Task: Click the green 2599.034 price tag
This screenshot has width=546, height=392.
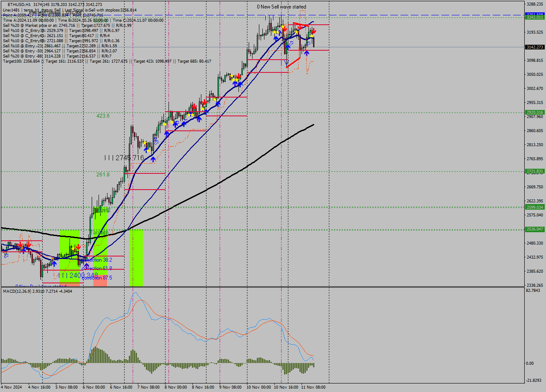Action: 534,207
